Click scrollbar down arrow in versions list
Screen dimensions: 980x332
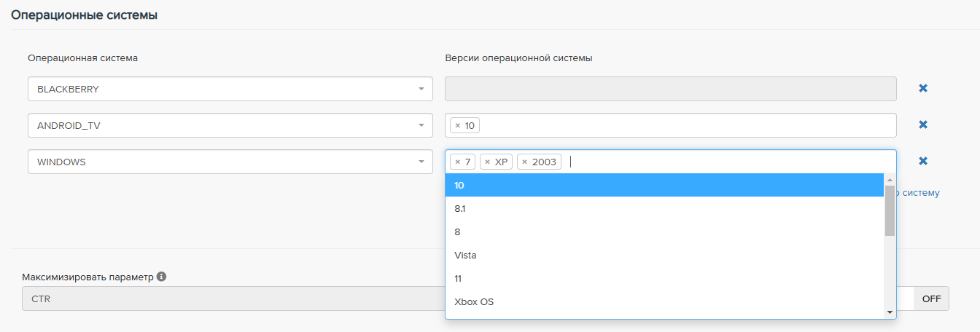pos(890,312)
